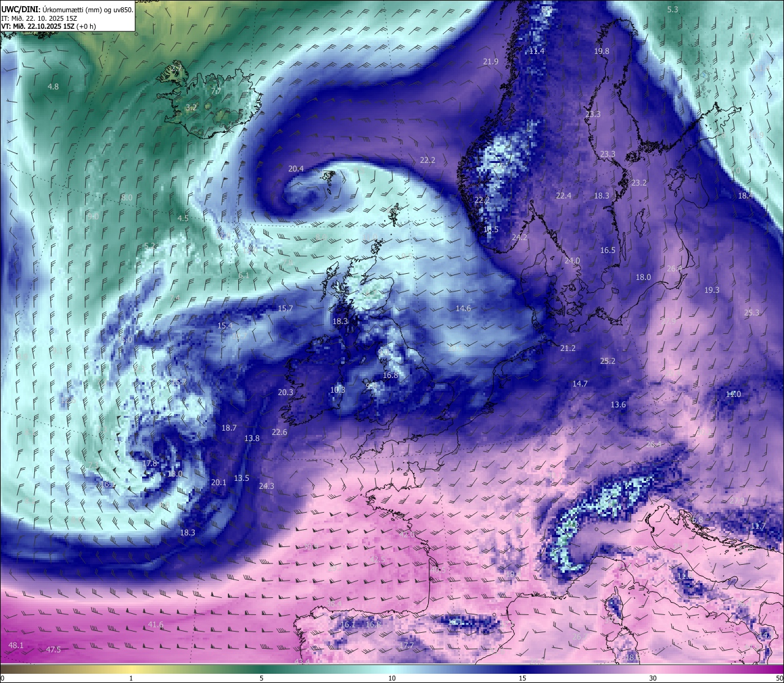
Task: Click the 18.7 value label
Action: coord(229,428)
